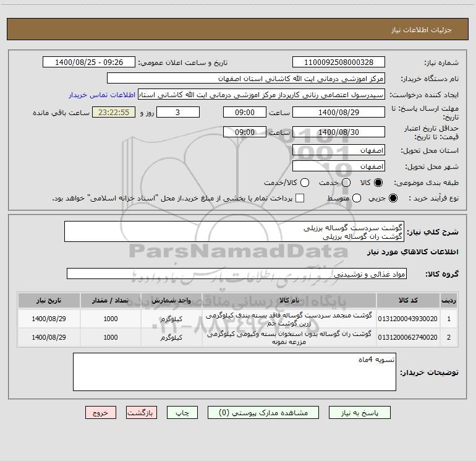Toggle the اسناد خزانه اسلامی payment checkbox

click(x=300, y=198)
